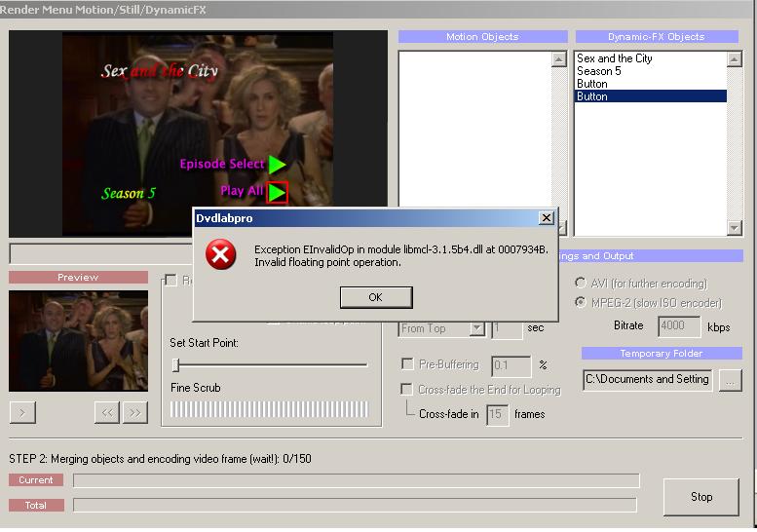Choose AVI (for further encoding) output
This screenshot has height=532, width=757.
pos(641,284)
